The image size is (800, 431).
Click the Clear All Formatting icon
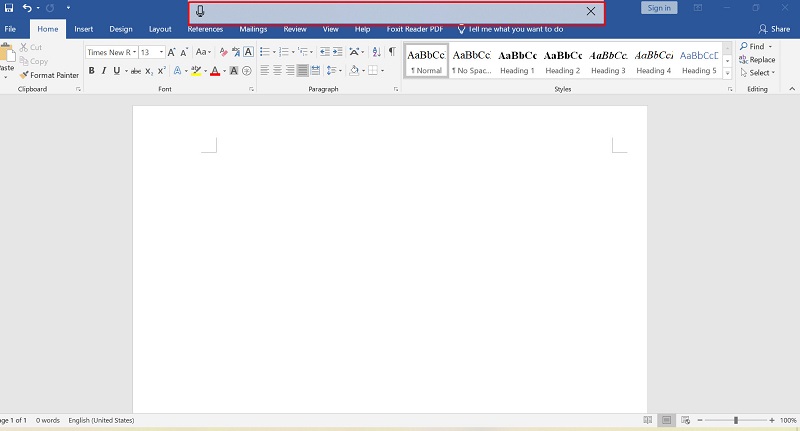[x=223, y=52]
